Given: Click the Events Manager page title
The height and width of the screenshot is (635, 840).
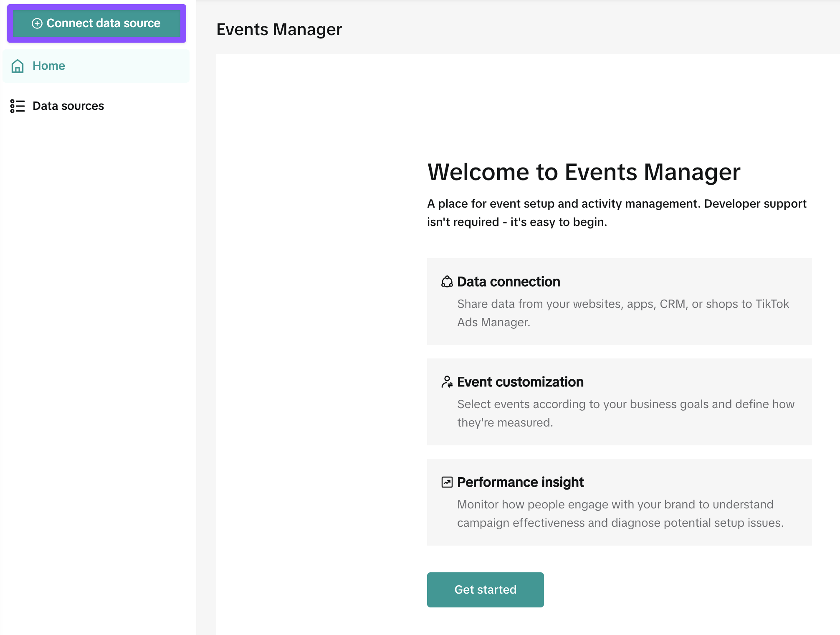Looking at the screenshot, I should (279, 29).
